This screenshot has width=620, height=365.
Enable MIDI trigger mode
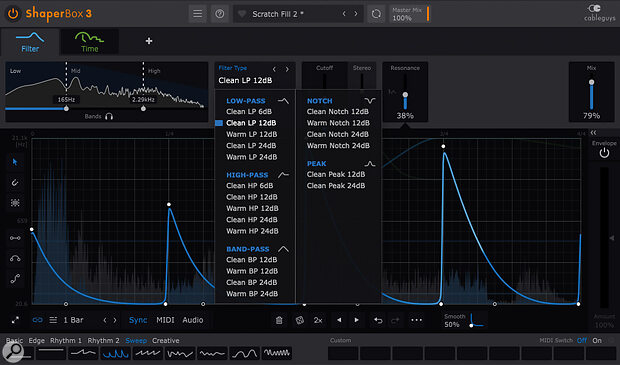(x=165, y=320)
